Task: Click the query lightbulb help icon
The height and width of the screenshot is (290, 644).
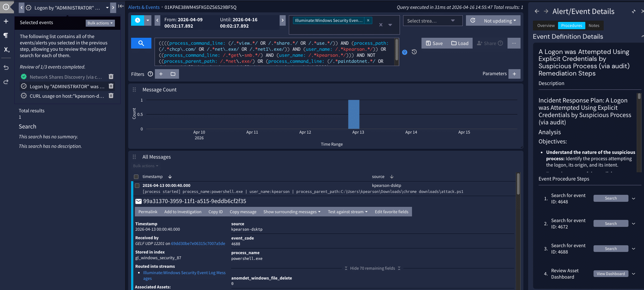Action: (405, 52)
